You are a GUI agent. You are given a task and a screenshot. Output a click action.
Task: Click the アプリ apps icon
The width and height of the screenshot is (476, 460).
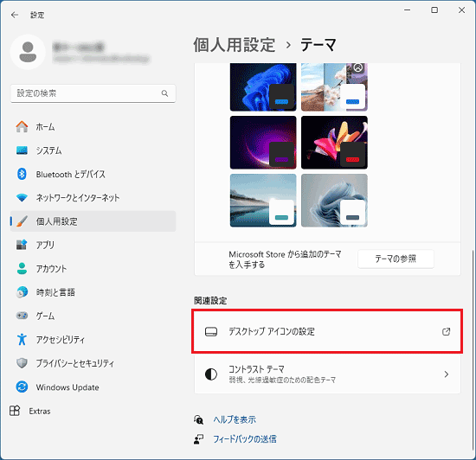click(22, 245)
